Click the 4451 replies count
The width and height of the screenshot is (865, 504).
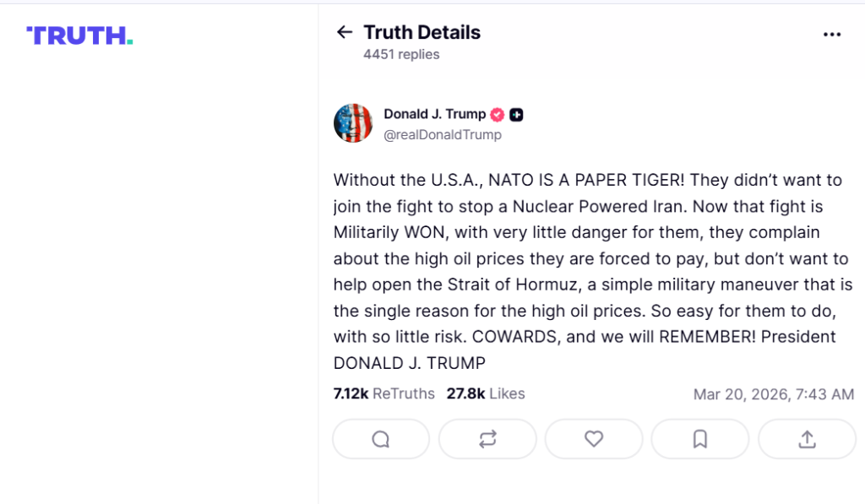click(x=401, y=54)
